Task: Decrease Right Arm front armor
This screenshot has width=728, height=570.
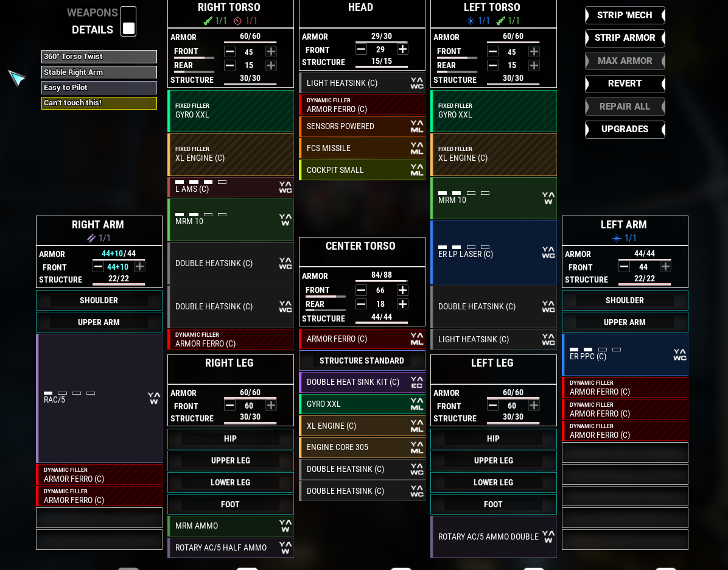Action: (98, 267)
